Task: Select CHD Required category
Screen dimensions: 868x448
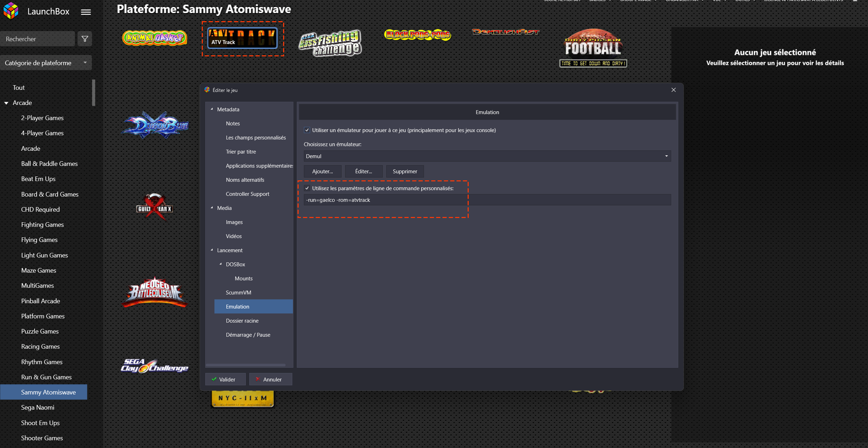Action: click(x=40, y=210)
